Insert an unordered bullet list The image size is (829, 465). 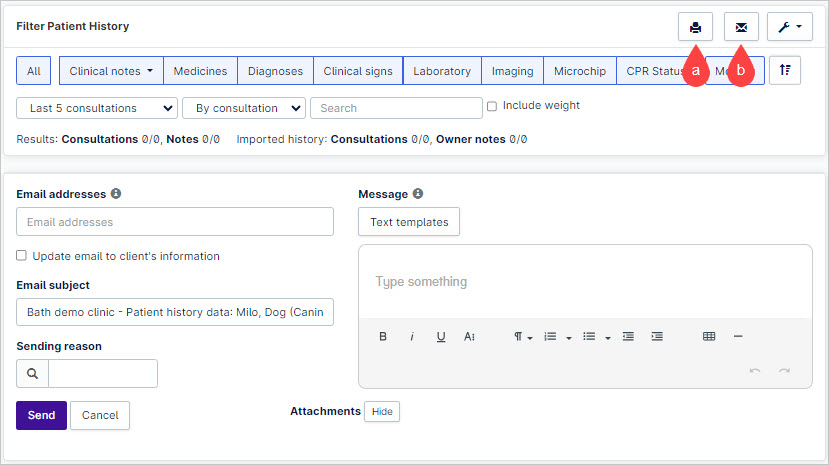(x=589, y=337)
